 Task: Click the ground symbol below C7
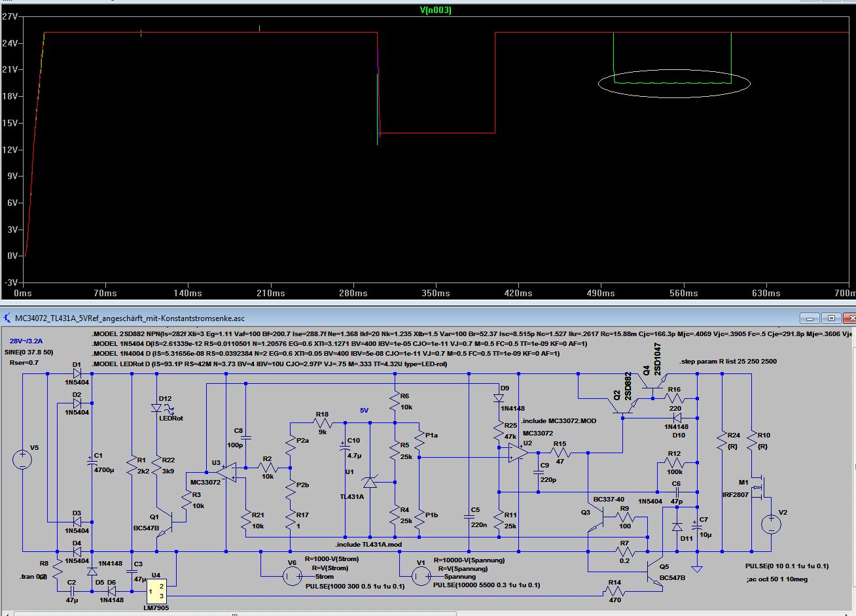tap(697, 568)
